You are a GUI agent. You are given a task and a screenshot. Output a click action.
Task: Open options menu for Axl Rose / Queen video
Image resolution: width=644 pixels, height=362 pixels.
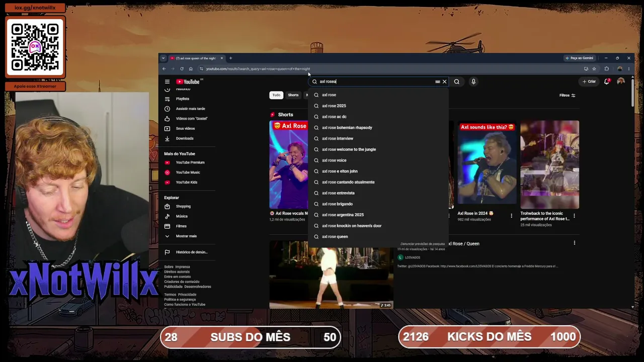(x=574, y=243)
